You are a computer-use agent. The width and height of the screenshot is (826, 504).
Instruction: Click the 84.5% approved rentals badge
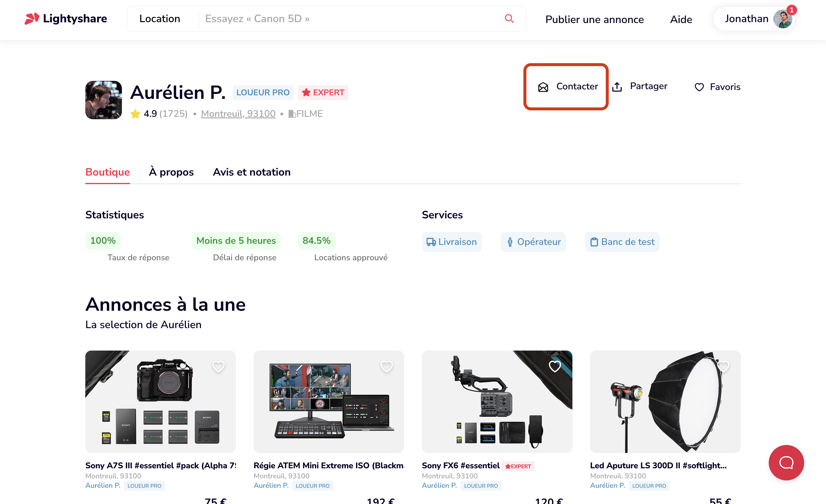[x=316, y=240]
